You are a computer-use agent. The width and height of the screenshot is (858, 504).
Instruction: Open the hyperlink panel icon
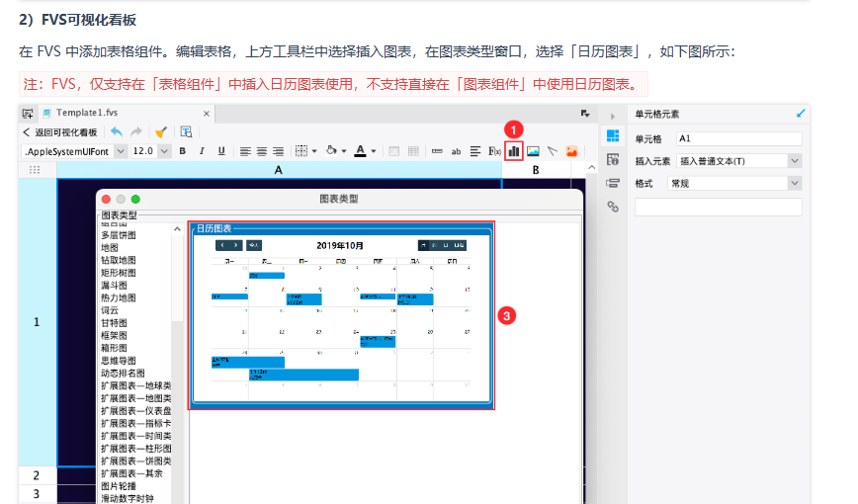click(x=613, y=207)
